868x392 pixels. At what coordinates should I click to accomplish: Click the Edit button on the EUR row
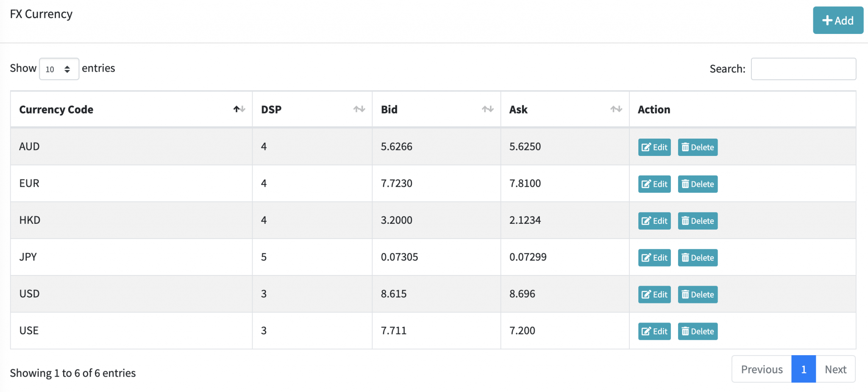[x=654, y=184]
